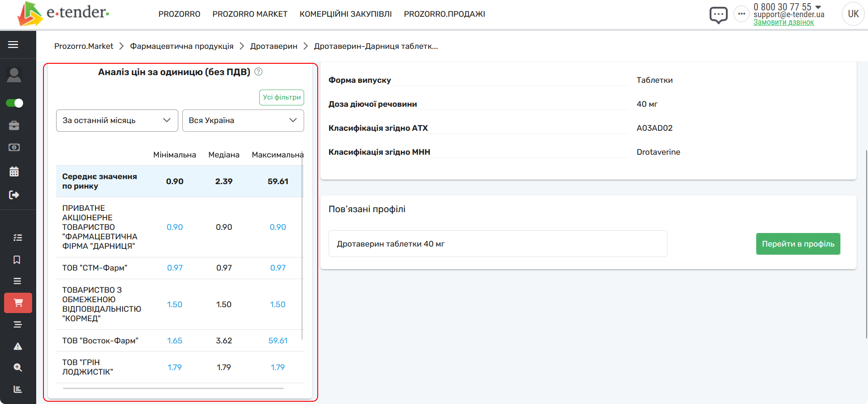Click the logout arrow sidebar icon
Viewport: 868px width, 404px height.
pos(14,195)
